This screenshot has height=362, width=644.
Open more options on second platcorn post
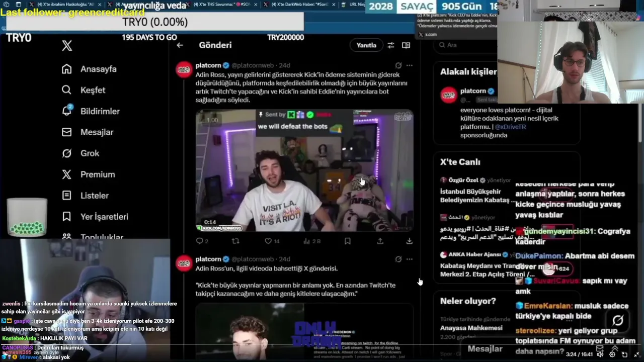click(x=410, y=259)
